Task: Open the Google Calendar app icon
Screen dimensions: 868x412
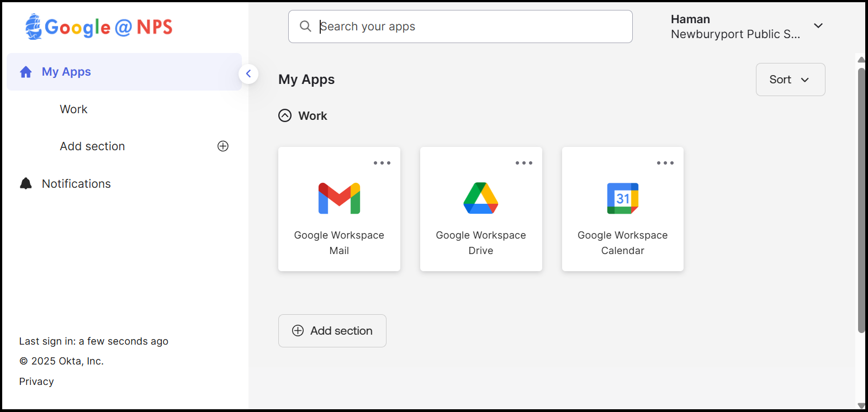Action: (x=623, y=198)
